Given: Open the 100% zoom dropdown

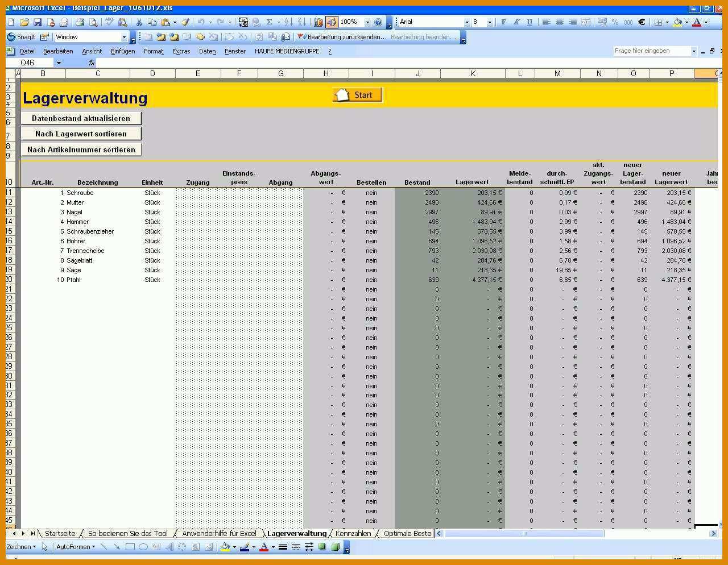Looking at the screenshot, I should (367, 22).
